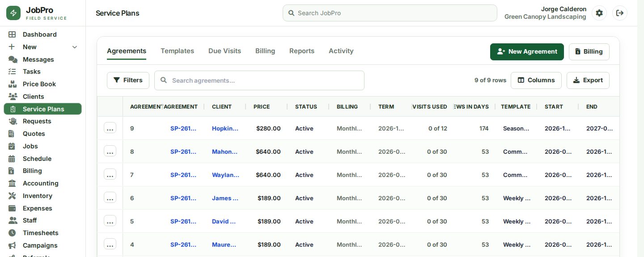Click the Price Book icon
The width and height of the screenshot is (644, 257).
coord(13,84)
